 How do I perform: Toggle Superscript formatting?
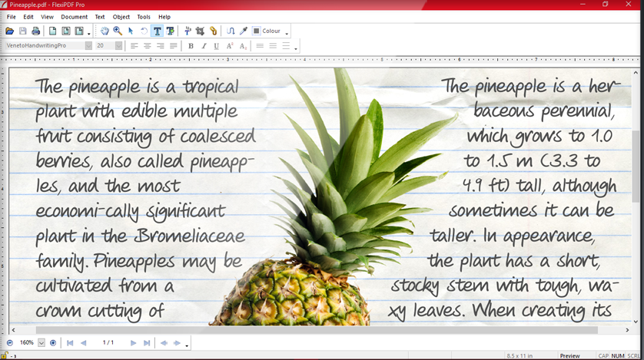[230, 46]
